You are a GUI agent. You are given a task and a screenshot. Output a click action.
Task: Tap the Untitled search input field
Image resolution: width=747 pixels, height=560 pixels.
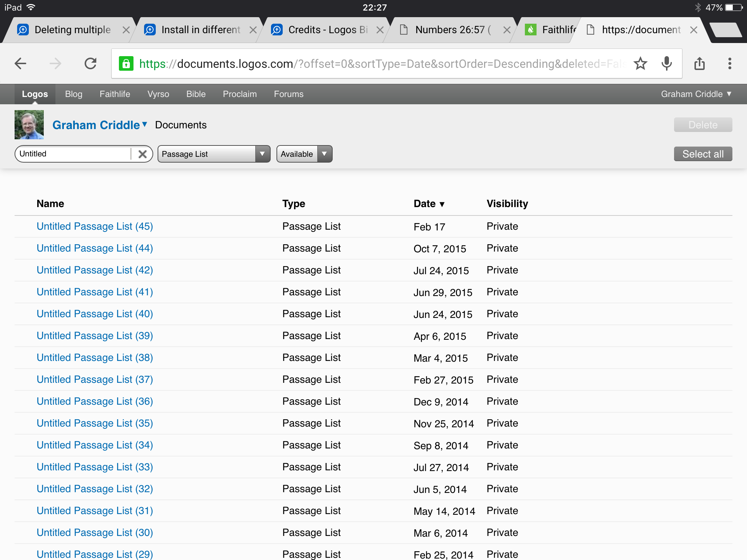[x=73, y=154]
